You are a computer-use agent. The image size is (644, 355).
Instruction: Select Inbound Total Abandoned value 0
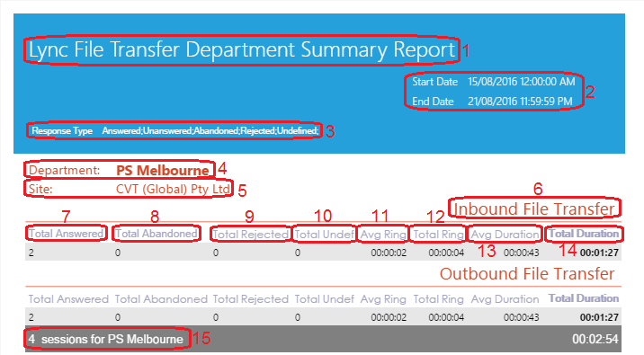[118, 253]
